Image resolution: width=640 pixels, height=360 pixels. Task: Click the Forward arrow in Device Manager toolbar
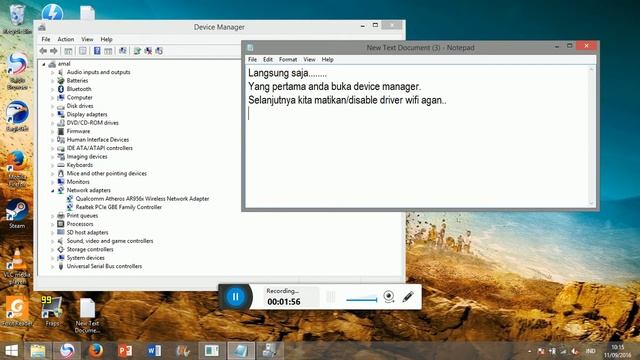tap(54, 51)
